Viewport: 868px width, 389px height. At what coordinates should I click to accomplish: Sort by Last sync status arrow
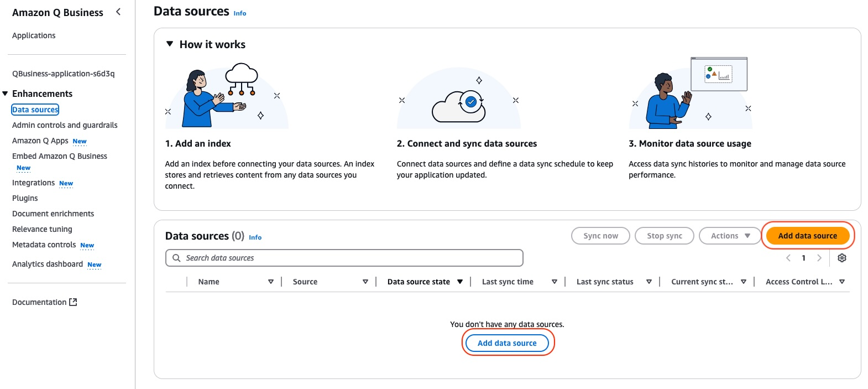[x=649, y=282]
